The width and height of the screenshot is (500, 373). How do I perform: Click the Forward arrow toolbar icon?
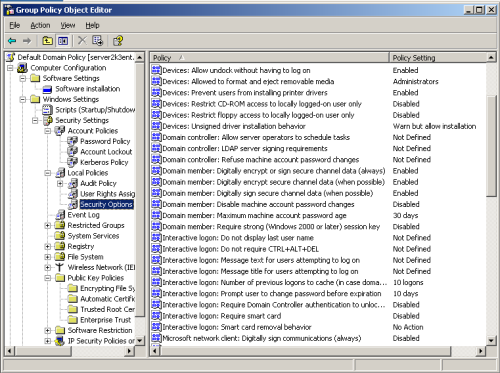[x=27, y=41]
